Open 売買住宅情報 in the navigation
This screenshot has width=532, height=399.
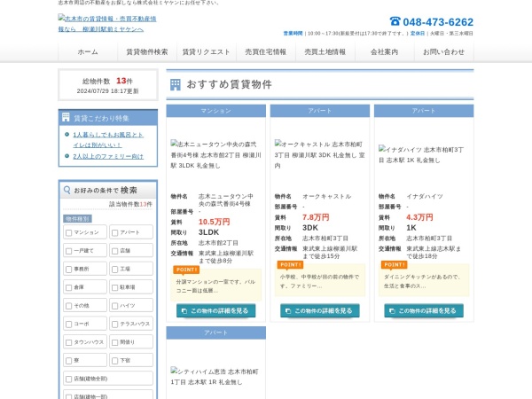click(266, 52)
